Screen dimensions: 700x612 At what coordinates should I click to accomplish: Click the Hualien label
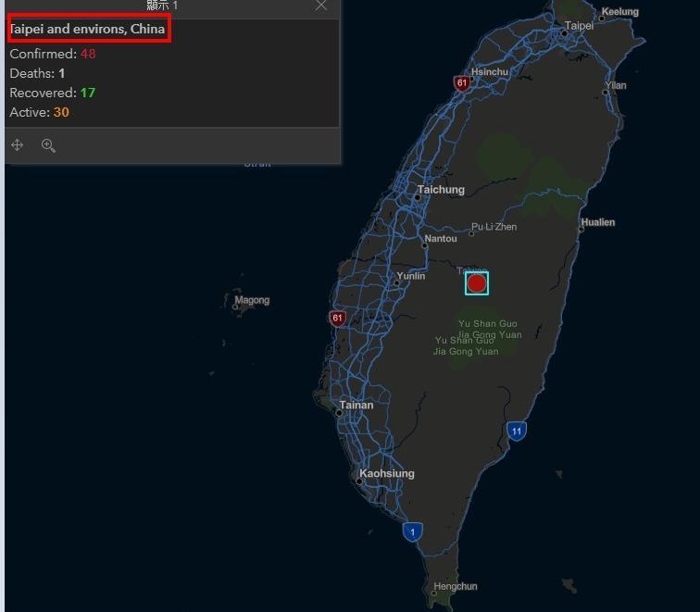tap(598, 222)
